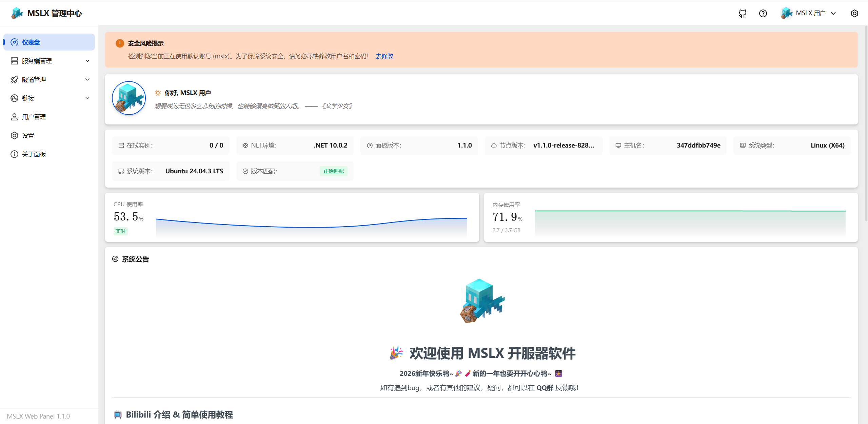Click the QQ群 link in announcement
868x424 pixels.
coord(545,388)
